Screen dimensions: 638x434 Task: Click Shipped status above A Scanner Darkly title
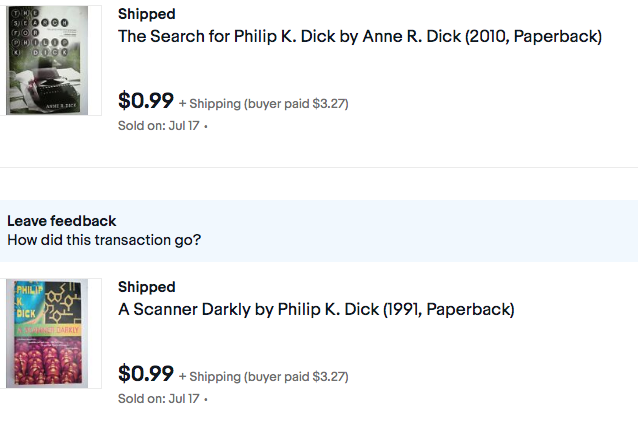146,287
